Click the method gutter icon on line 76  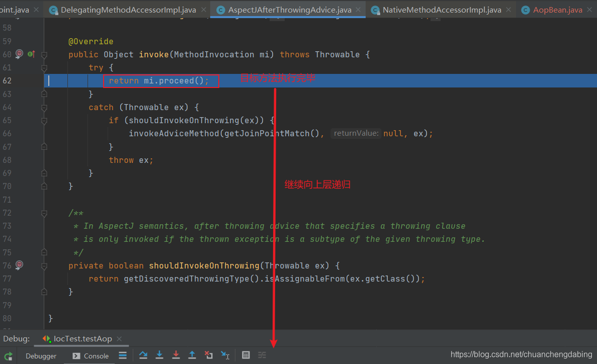pyautogui.click(x=19, y=265)
